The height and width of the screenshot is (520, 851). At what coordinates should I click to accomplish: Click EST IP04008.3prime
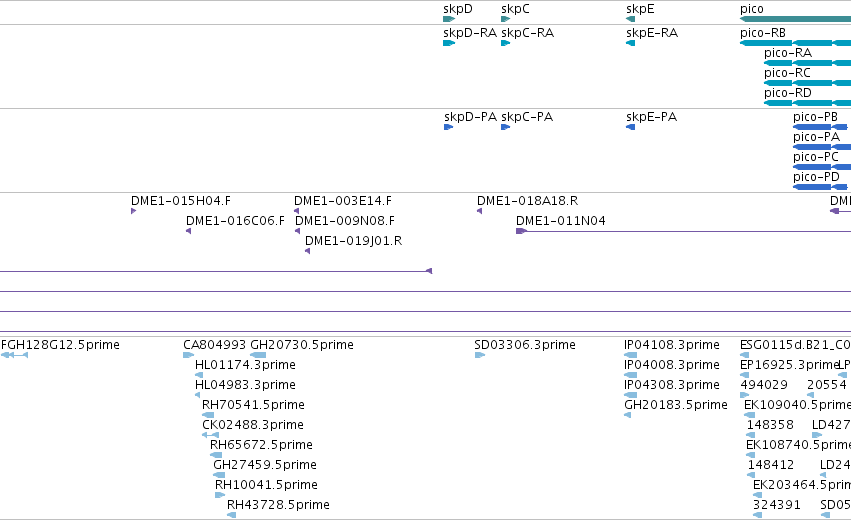[631, 375]
